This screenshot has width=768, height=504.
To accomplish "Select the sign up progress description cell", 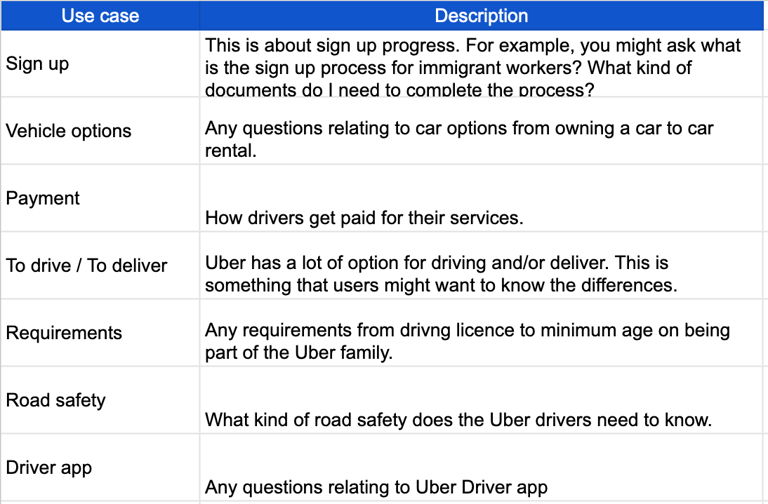I will click(481, 64).
